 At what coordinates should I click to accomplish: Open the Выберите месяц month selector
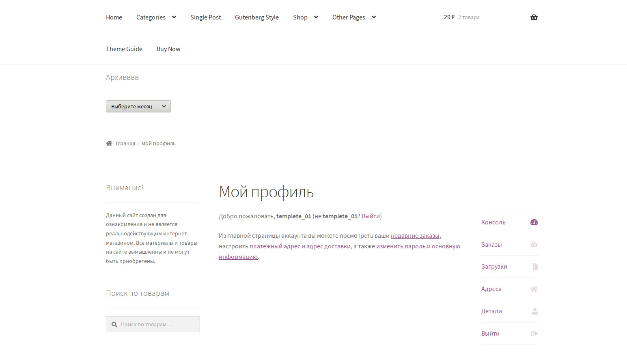tap(138, 106)
